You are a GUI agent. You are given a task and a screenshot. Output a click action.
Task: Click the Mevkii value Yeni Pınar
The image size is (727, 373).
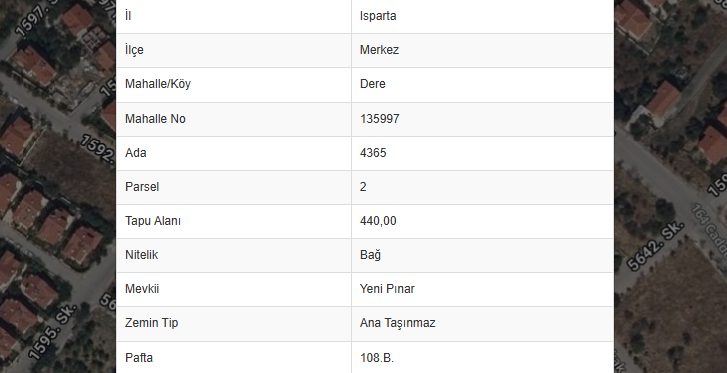pyautogui.click(x=387, y=289)
